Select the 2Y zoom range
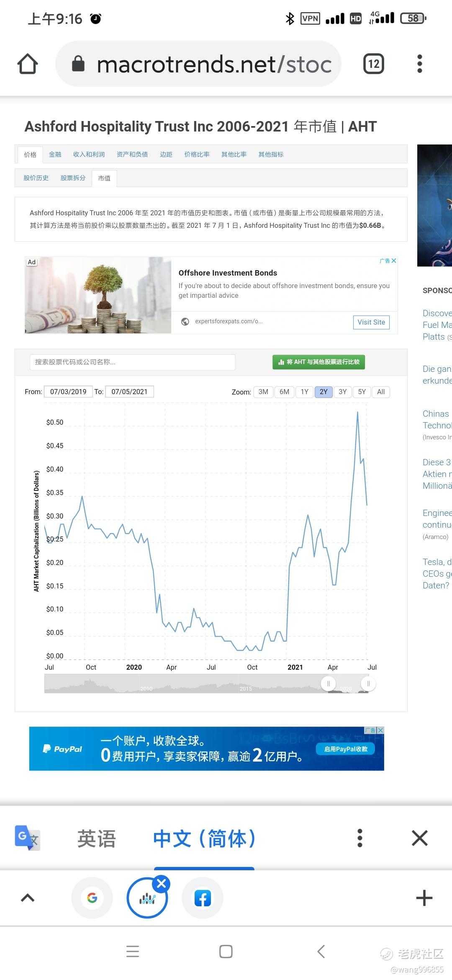Image resolution: width=452 pixels, height=980 pixels. (x=324, y=392)
